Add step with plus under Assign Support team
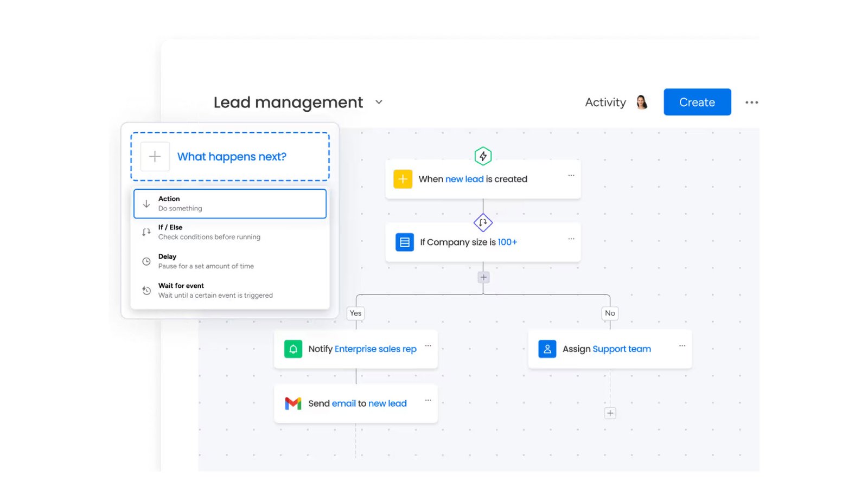Image resolution: width=868 pixels, height=488 pixels. tap(610, 413)
